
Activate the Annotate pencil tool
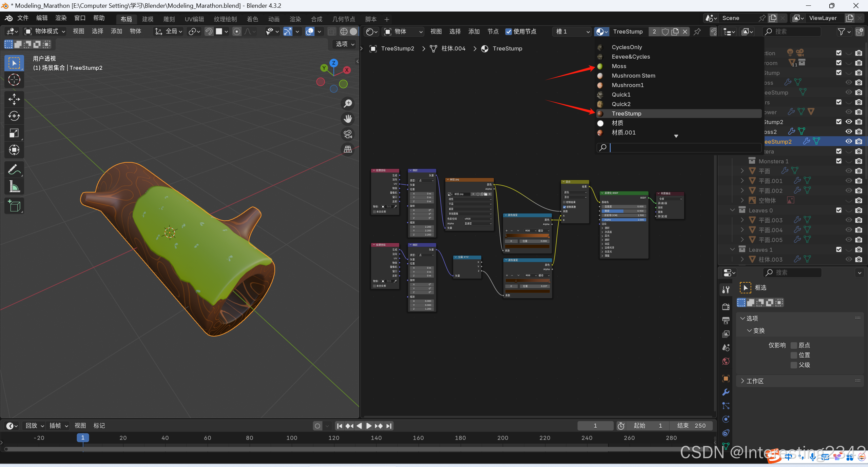[x=14, y=169]
